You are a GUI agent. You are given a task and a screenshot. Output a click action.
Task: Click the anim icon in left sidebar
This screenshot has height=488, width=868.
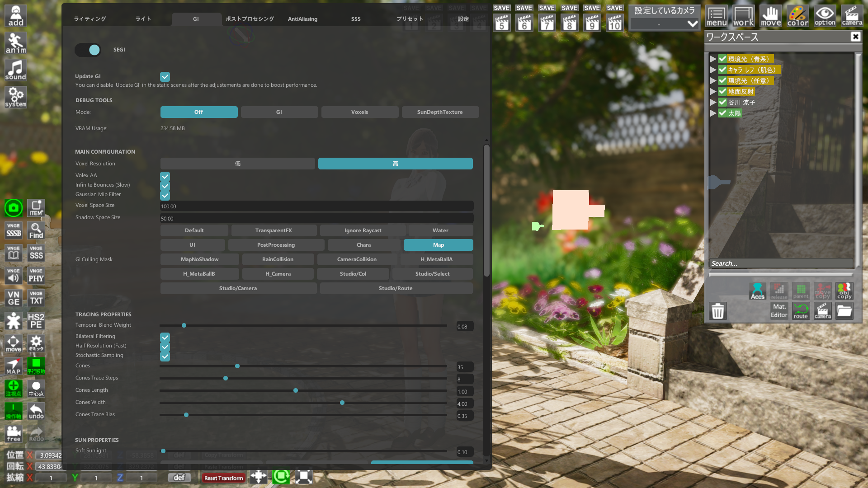pyautogui.click(x=16, y=43)
